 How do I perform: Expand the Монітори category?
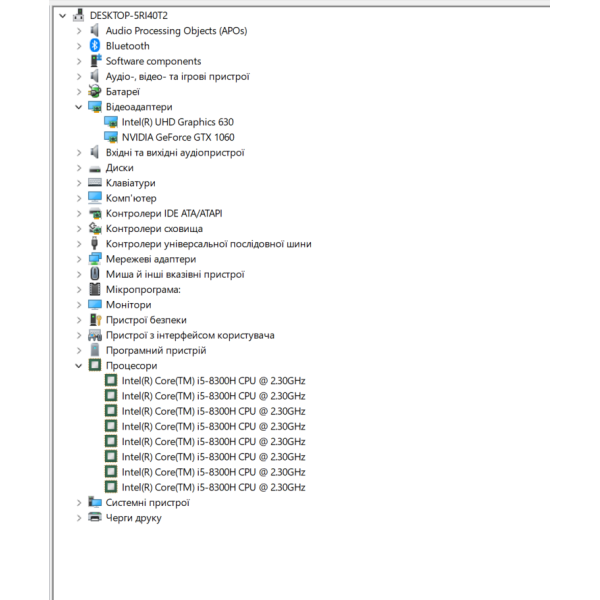point(79,305)
